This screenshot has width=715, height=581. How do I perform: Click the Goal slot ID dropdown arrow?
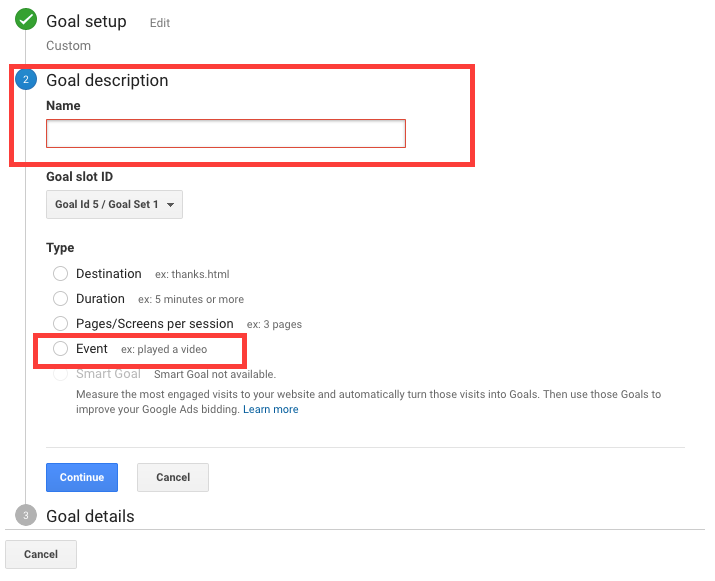[171, 205]
